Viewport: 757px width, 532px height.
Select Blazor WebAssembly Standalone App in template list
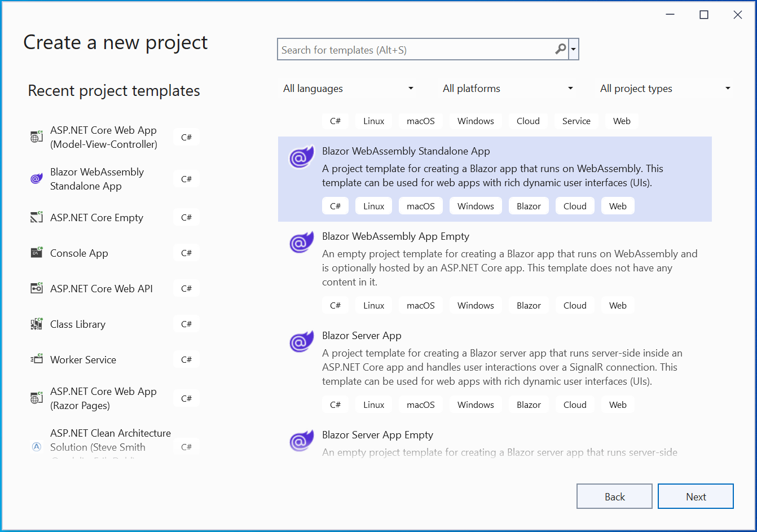tap(495, 179)
